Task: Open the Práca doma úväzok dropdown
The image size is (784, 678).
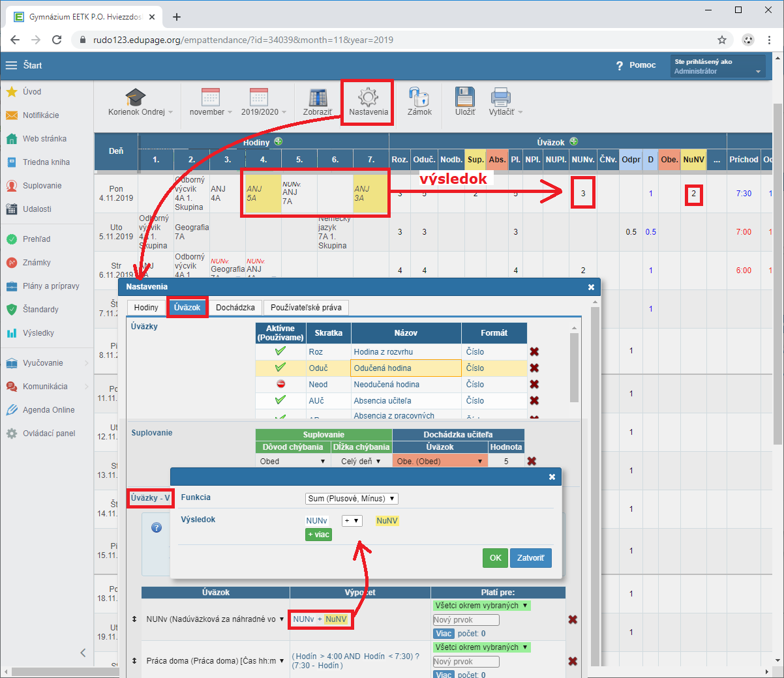Action: point(215,661)
